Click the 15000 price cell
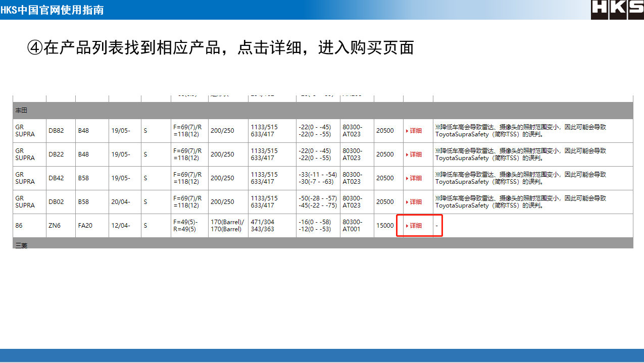This screenshot has width=644, height=363. tap(385, 226)
